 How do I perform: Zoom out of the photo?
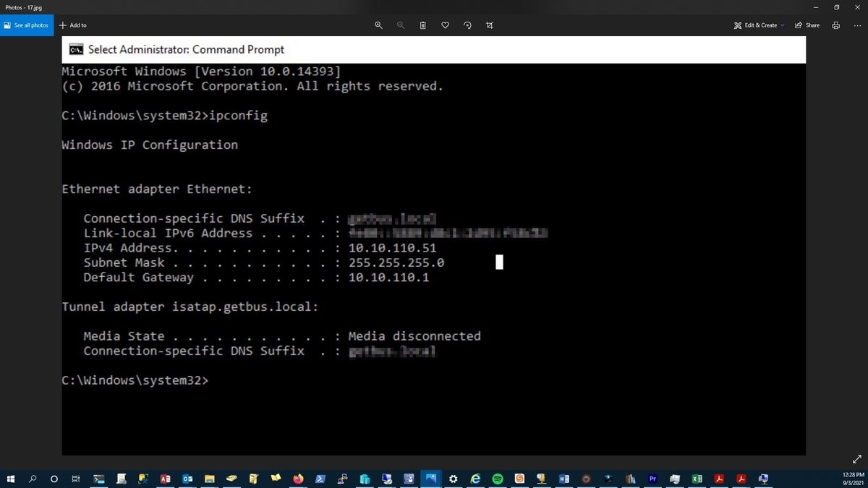[x=400, y=25]
